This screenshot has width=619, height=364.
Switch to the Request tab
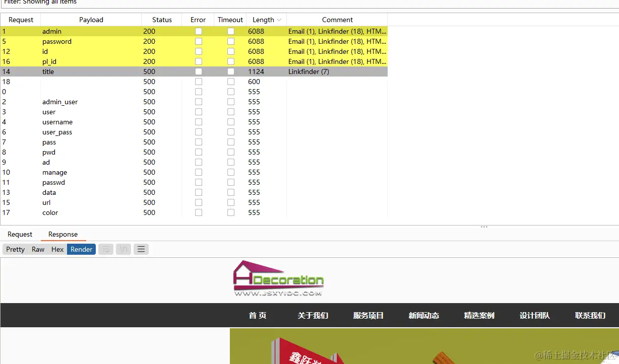click(x=20, y=234)
